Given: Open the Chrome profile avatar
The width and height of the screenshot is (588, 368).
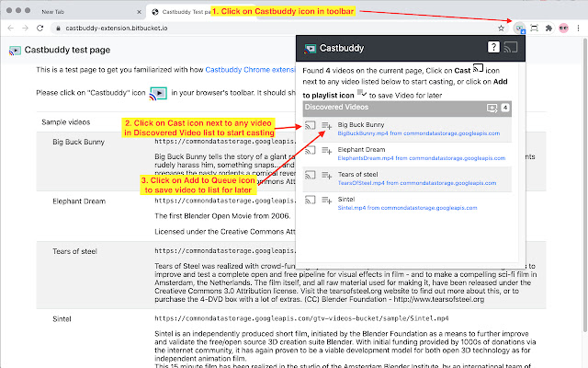Looking at the screenshot, I should [x=563, y=29].
